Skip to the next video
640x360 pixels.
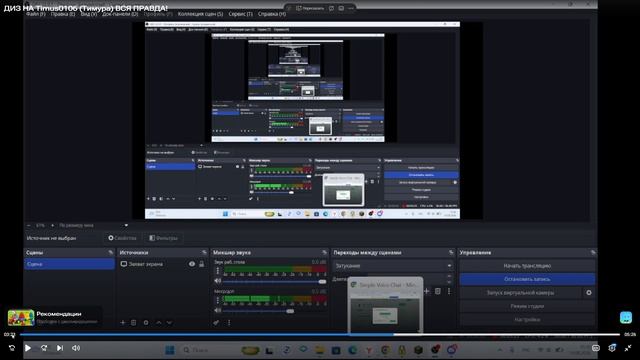tap(60, 348)
